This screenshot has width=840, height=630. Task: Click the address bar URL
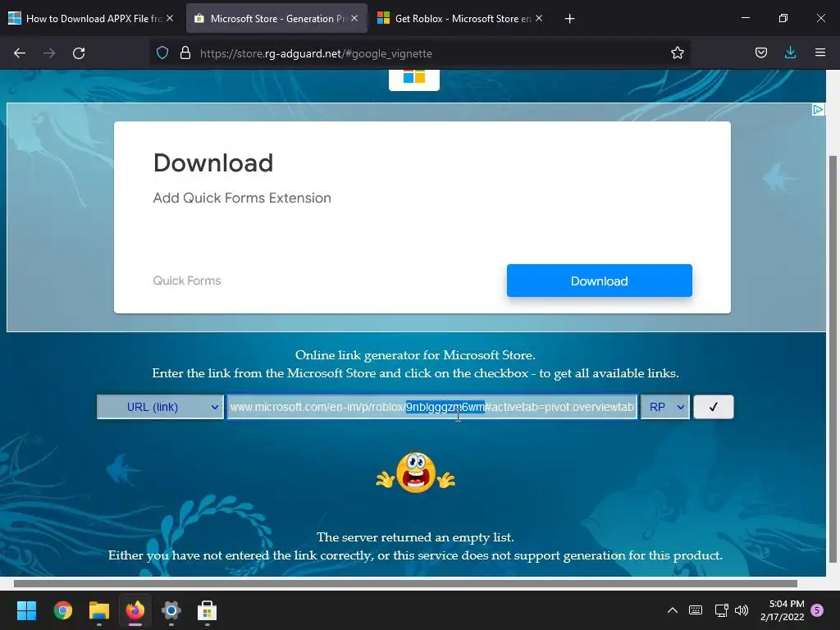pyautogui.click(x=316, y=53)
